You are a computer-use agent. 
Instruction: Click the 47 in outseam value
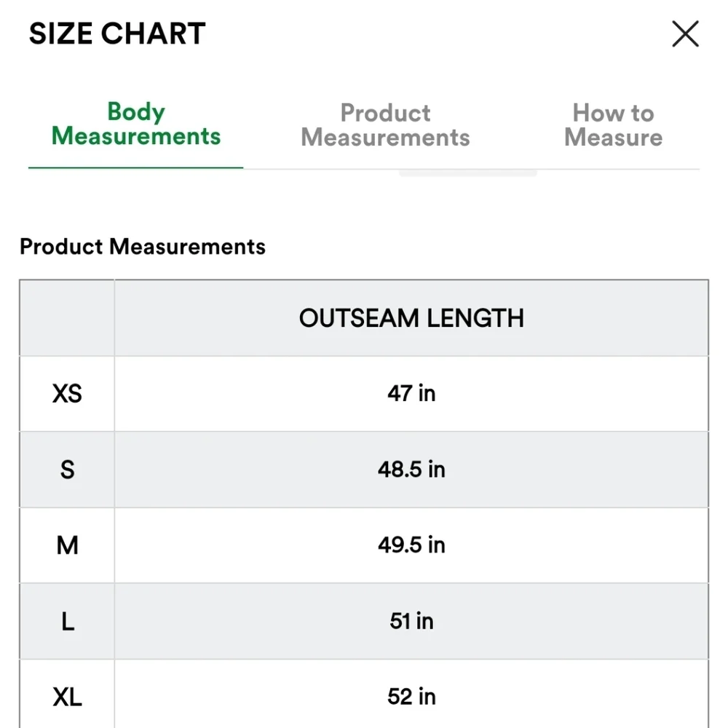tap(411, 393)
